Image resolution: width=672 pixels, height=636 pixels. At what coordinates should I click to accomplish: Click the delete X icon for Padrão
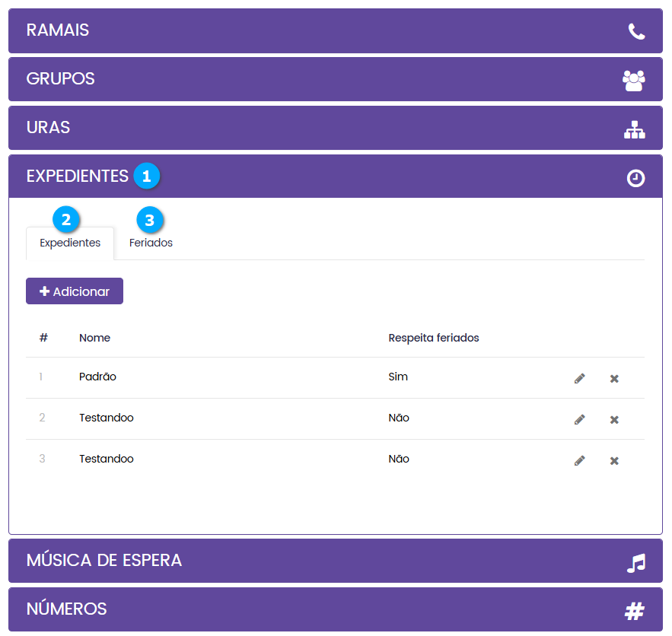coord(614,378)
